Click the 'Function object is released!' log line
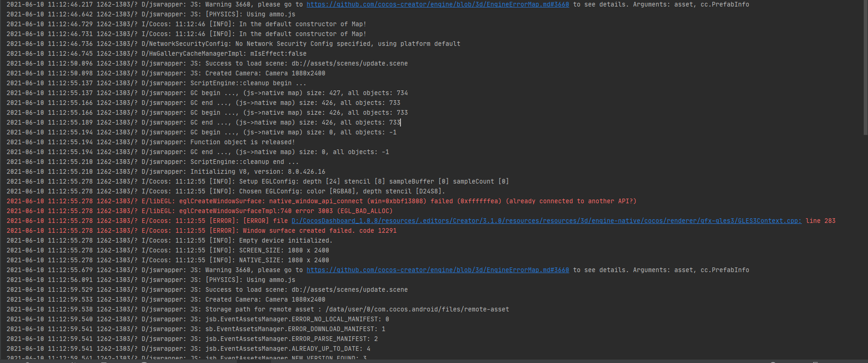 pos(242,142)
